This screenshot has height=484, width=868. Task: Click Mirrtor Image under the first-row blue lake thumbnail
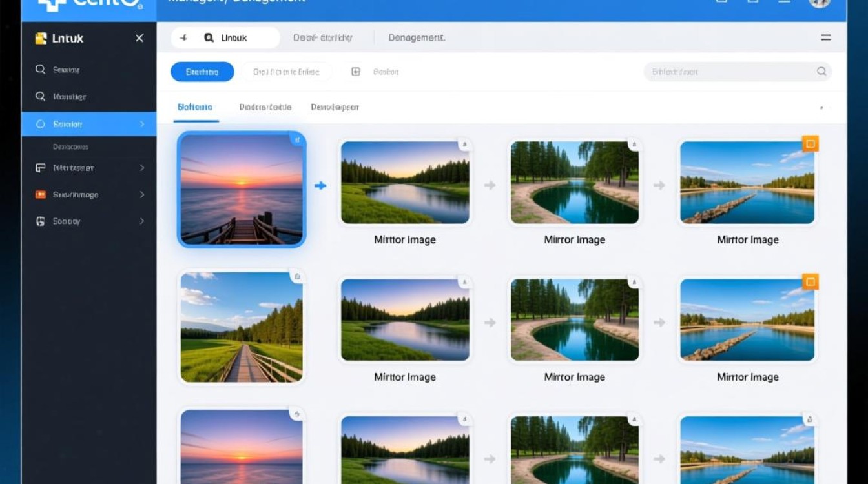748,239
